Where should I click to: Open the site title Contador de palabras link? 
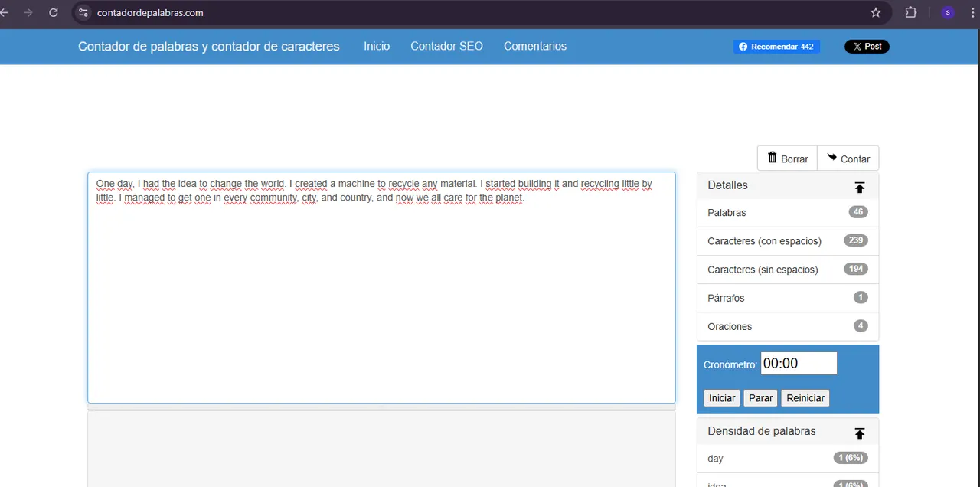tap(208, 47)
